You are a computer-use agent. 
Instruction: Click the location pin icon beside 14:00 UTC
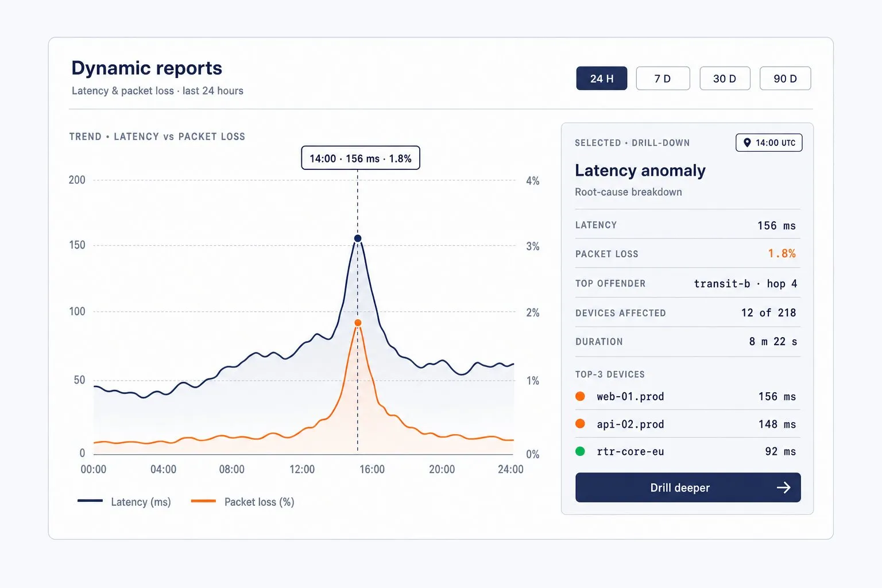[747, 142]
